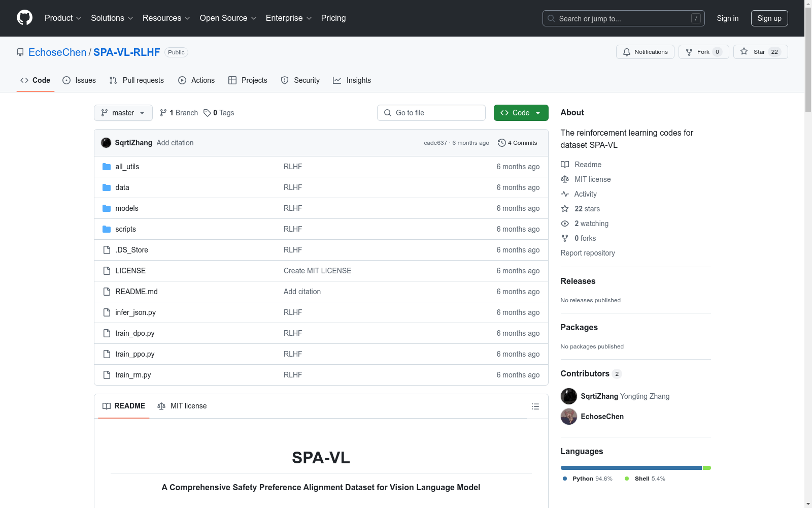
Task: Select the MIT license tab below file list
Action: click(182, 406)
